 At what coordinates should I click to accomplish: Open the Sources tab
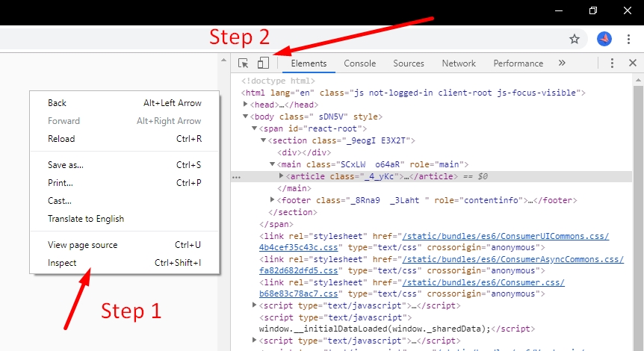[409, 63]
